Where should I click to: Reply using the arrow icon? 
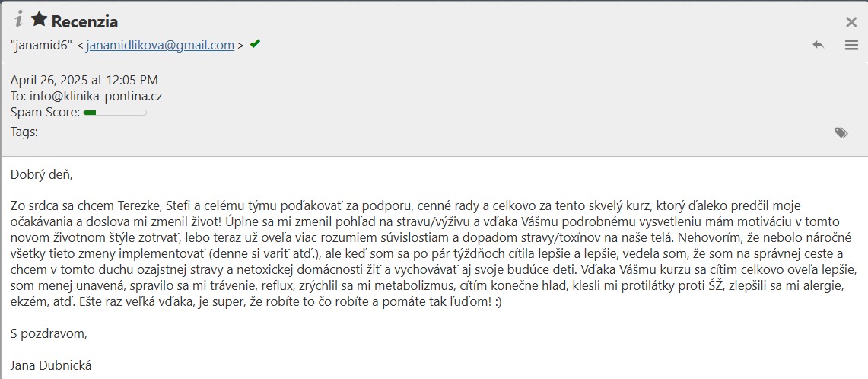[818, 45]
